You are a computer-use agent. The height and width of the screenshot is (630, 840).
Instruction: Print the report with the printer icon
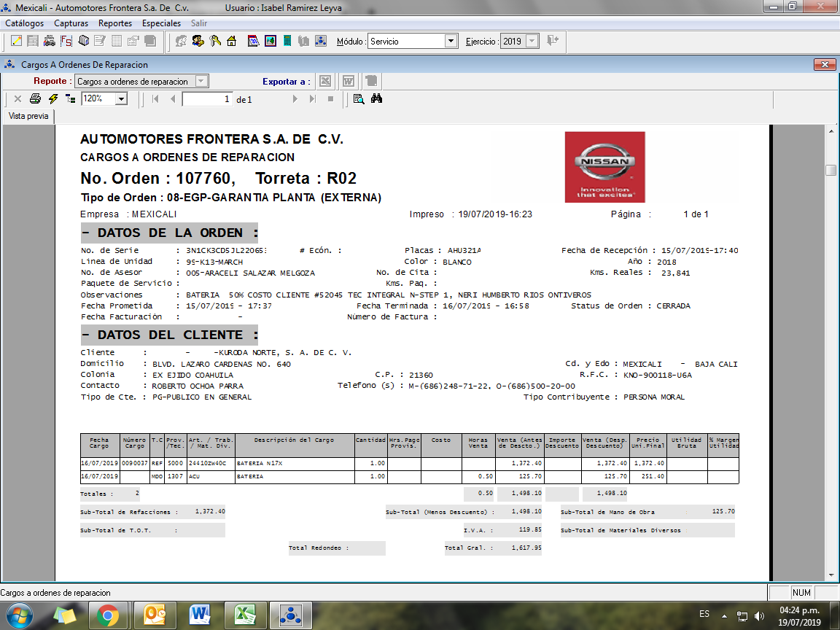pyautogui.click(x=35, y=98)
